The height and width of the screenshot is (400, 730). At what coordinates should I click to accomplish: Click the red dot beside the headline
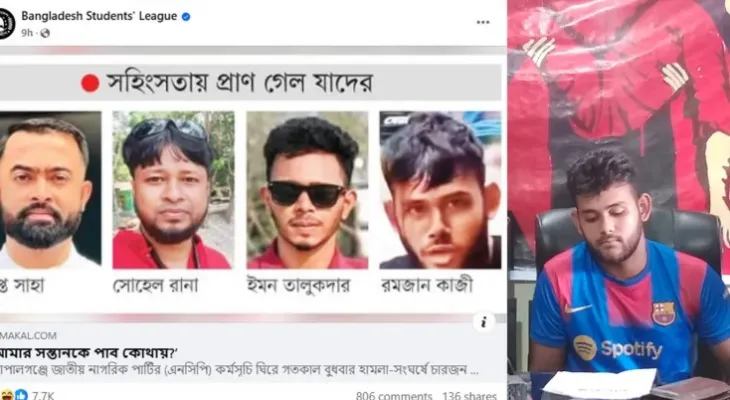click(x=90, y=83)
